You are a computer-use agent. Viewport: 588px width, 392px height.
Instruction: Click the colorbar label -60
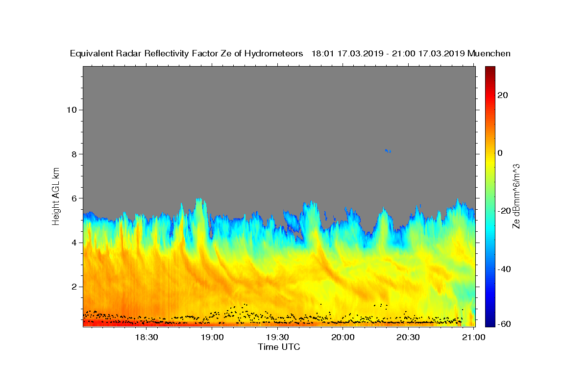[x=504, y=323]
